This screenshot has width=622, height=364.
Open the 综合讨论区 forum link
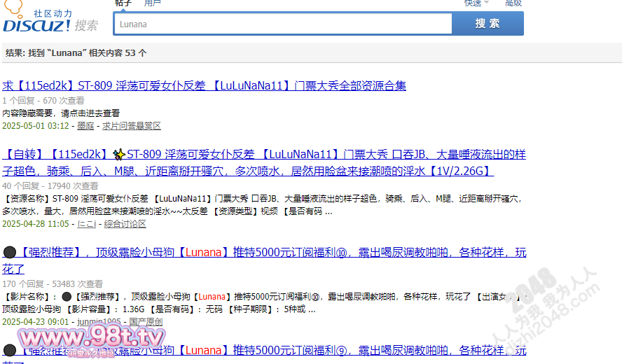point(125,224)
